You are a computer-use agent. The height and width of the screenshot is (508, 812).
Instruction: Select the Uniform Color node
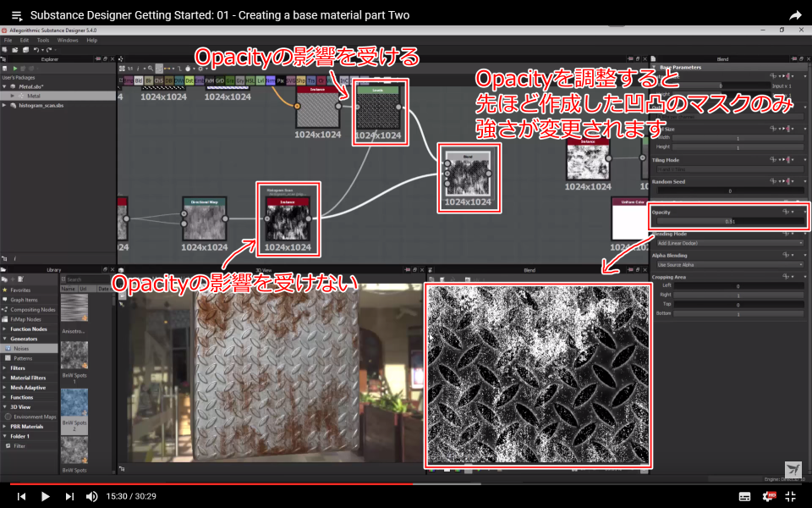630,219
